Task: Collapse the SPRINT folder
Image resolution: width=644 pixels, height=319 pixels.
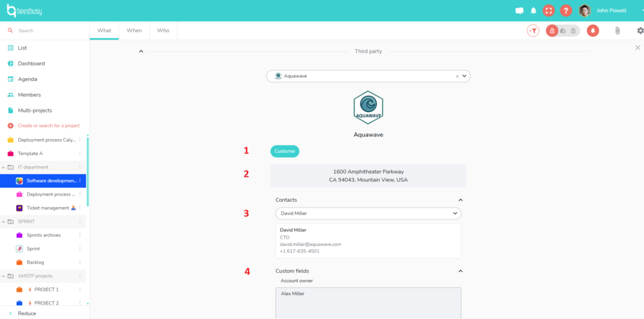Action: (4, 221)
